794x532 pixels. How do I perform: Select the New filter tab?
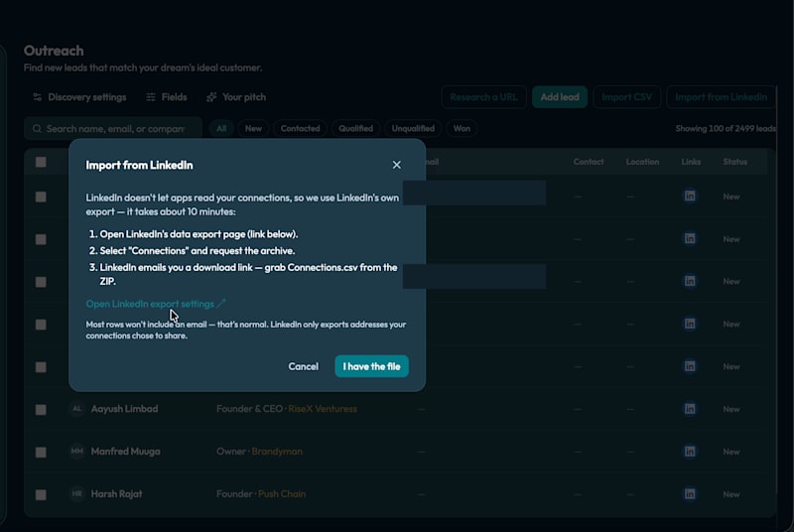pyautogui.click(x=253, y=129)
